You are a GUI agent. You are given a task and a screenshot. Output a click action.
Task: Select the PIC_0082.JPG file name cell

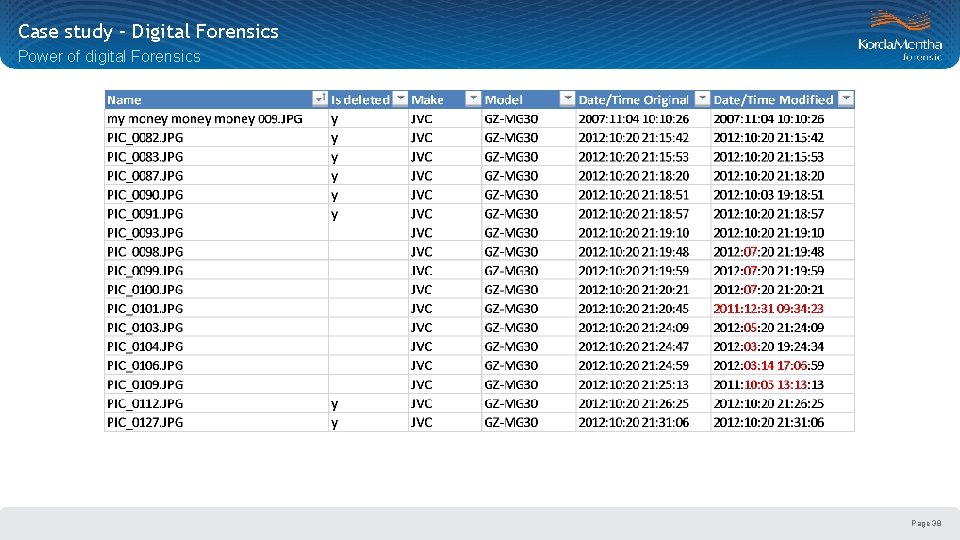click(x=216, y=138)
